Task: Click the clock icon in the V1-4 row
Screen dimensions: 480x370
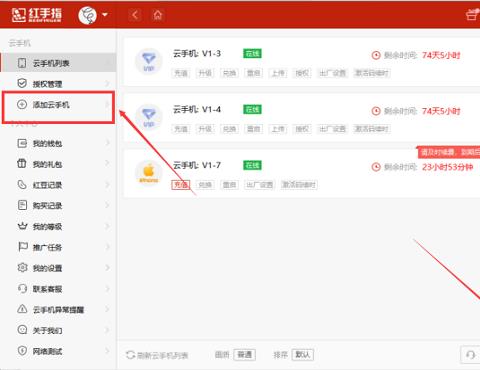Action: click(376, 111)
